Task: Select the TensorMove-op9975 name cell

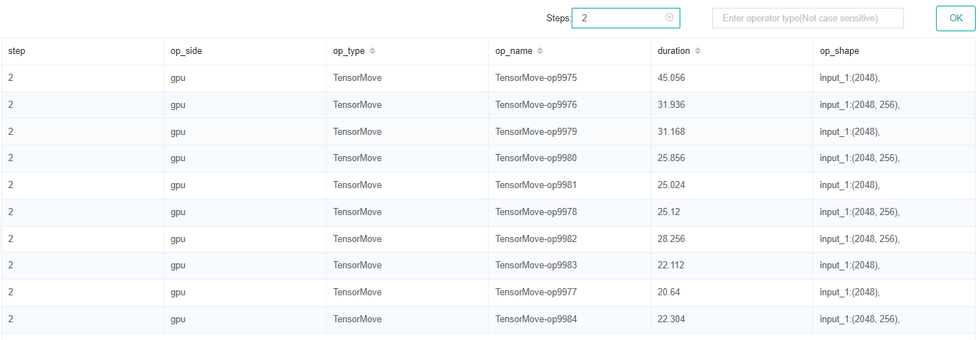Action: click(536, 78)
